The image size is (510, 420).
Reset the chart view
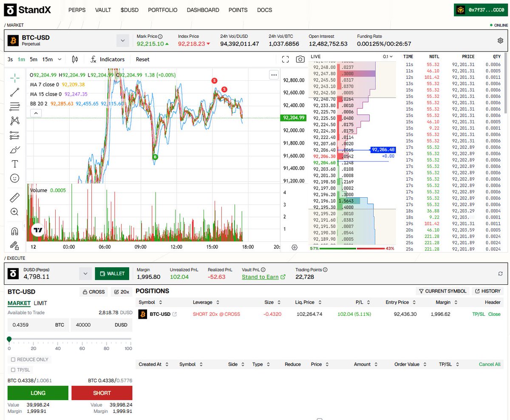point(143,60)
